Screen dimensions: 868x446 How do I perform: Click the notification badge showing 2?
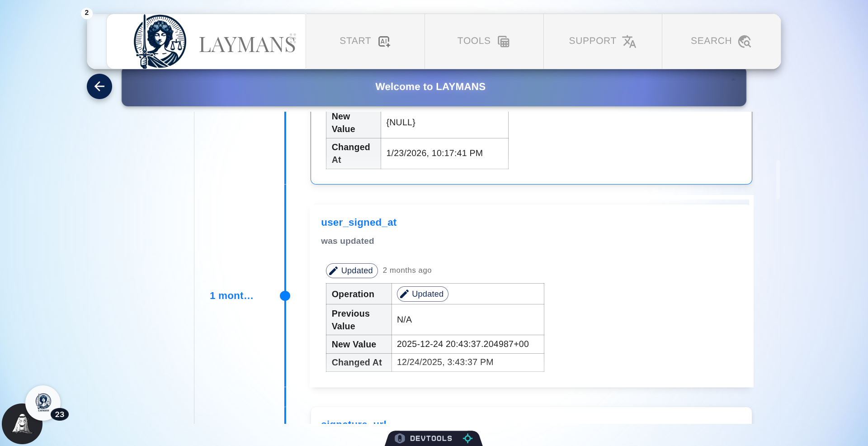point(87,13)
